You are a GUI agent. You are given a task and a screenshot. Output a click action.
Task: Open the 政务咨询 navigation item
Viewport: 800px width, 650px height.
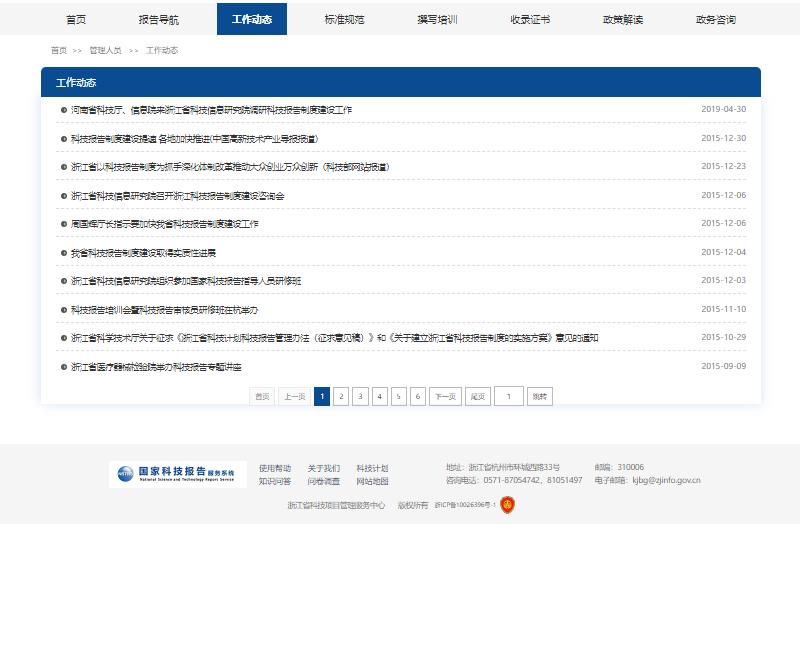point(716,19)
